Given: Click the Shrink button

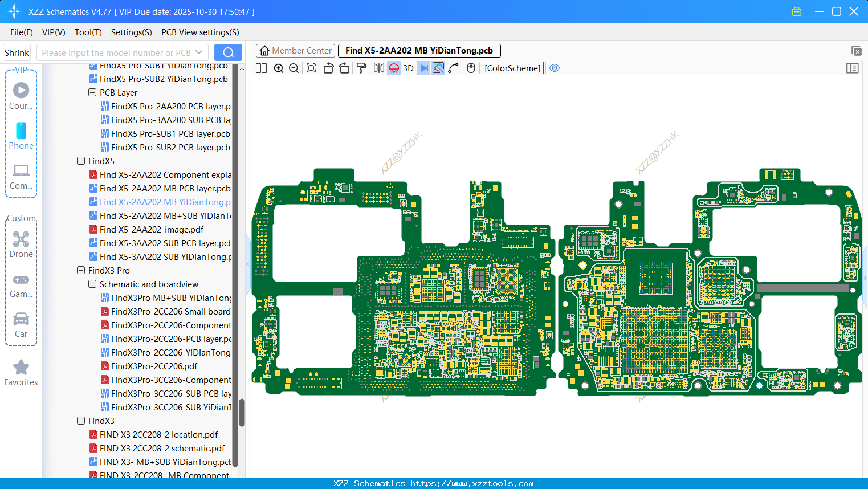Looking at the screenshot, I should [x=17, y=52].
